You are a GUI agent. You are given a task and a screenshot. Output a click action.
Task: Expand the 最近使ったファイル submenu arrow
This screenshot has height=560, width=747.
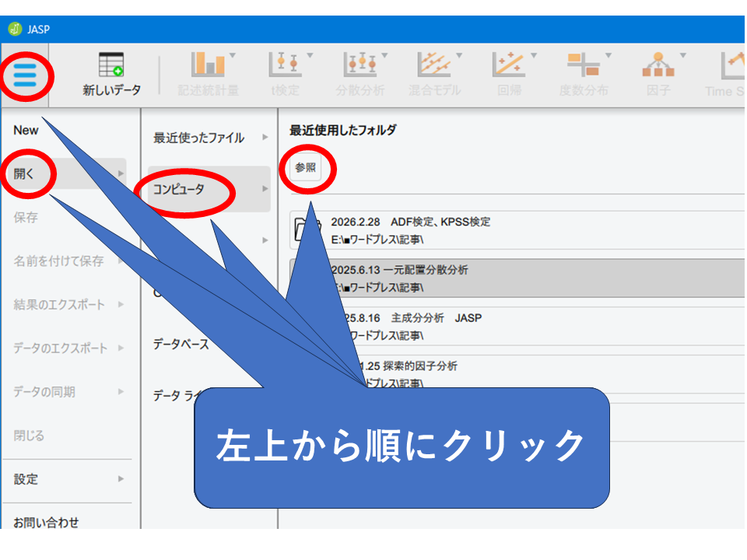click(x=265, y=138)
